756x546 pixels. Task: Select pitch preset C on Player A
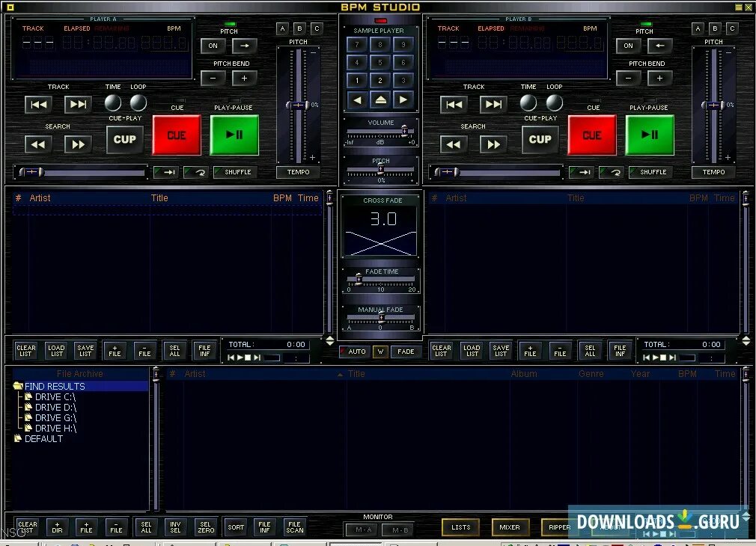point(317,28)
